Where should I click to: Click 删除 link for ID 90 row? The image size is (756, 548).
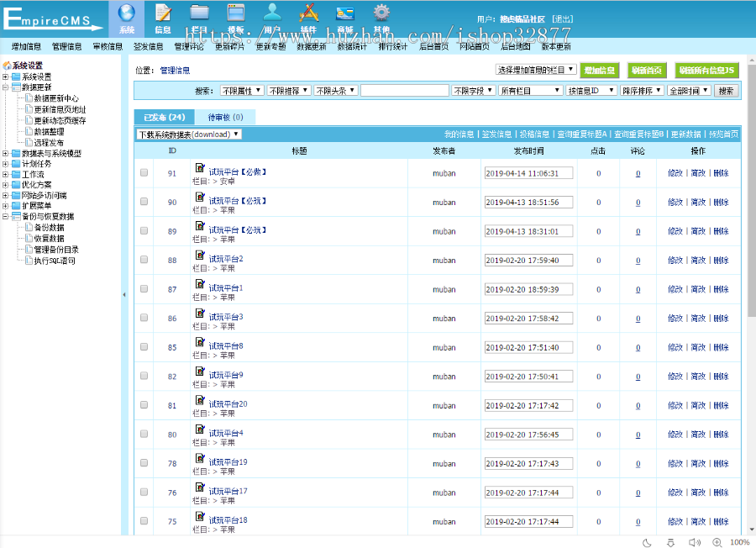(721, 203)
